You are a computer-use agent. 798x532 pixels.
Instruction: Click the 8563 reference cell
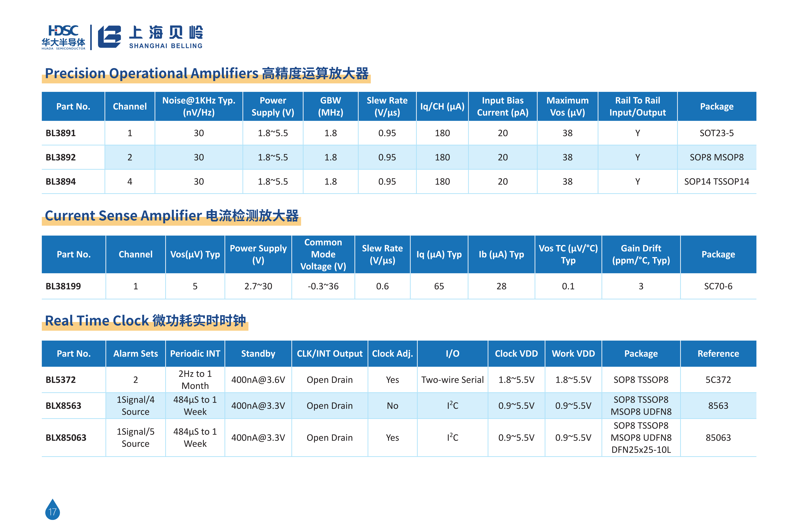718,406
